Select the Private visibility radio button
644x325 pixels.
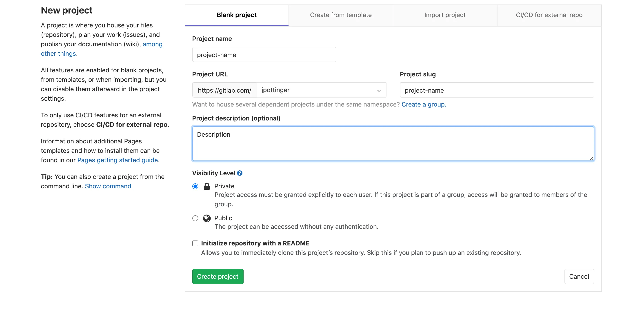[195, 186]
